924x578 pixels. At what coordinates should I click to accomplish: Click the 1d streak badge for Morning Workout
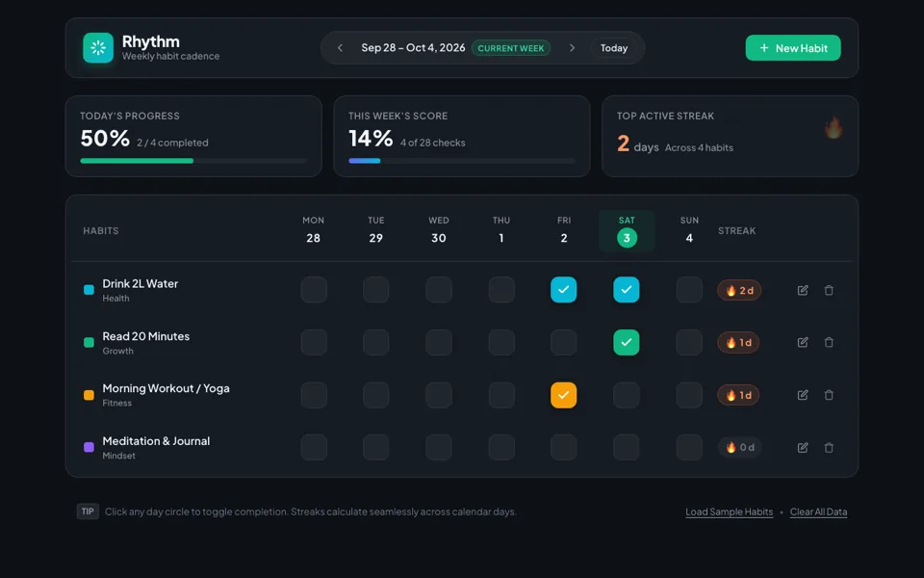coord(738,395)
